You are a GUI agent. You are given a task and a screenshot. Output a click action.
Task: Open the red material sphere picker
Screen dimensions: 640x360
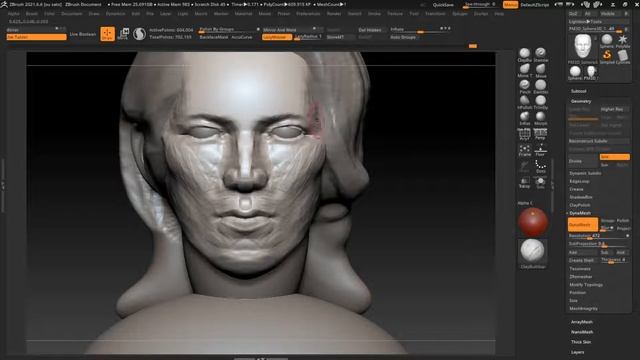[x=533, y=222]
